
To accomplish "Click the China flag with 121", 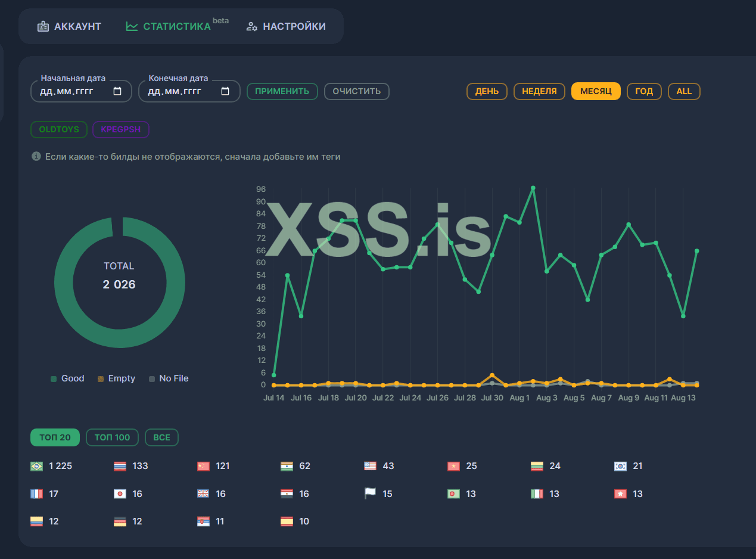I will click(203, 467).
